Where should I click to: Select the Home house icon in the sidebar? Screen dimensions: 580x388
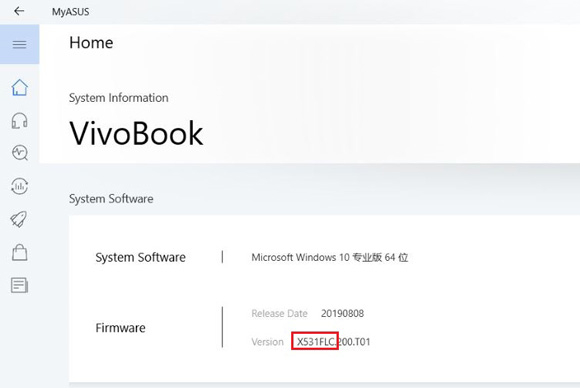point(20,88)
